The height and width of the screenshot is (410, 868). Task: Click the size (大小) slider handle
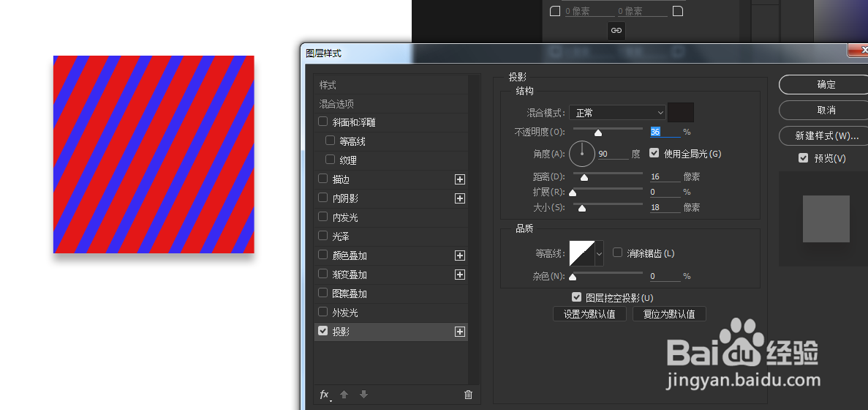(582, 209)
